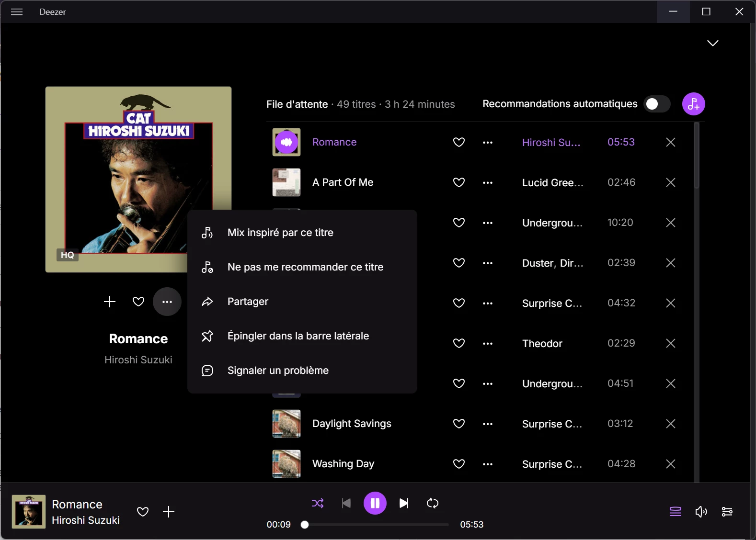Play Washing Day from the queue

pos(343,464)
